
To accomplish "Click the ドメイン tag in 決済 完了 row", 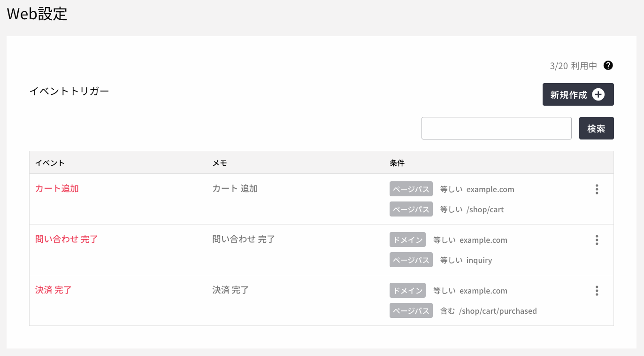I will tap(407, 290).
